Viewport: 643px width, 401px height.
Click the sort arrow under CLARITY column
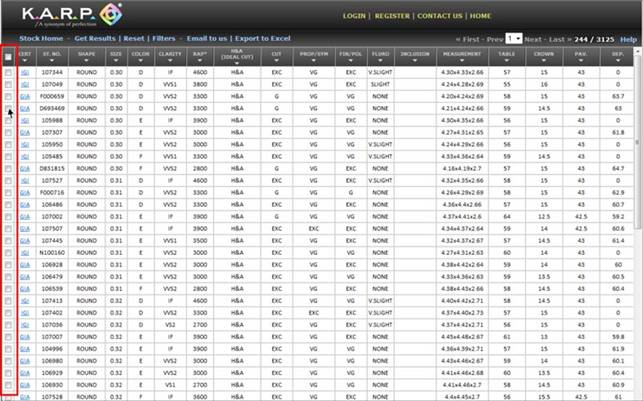(172, 59)
